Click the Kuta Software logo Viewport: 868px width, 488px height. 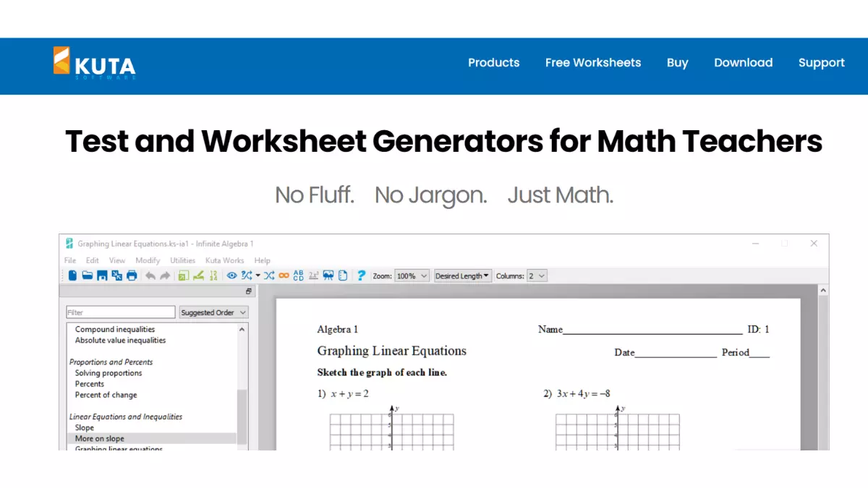point(94,64)
